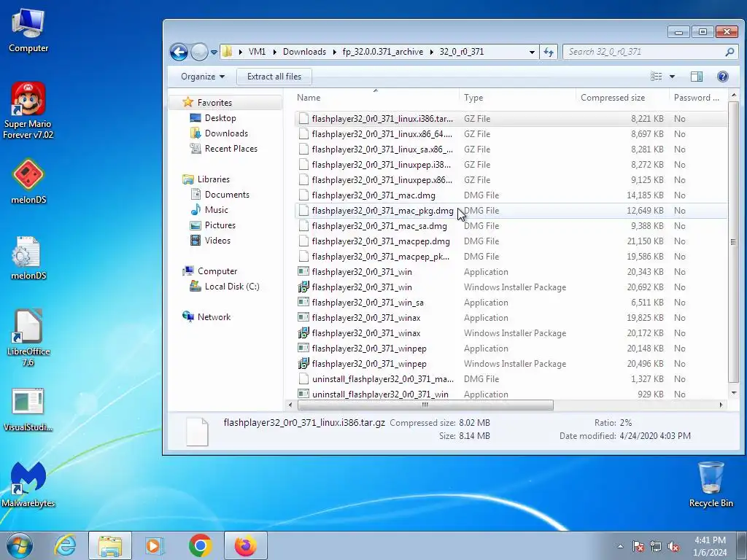This screenshot has height=560, width=747.
Task: Click Extract all files button
Action: [x=274, y=77]
